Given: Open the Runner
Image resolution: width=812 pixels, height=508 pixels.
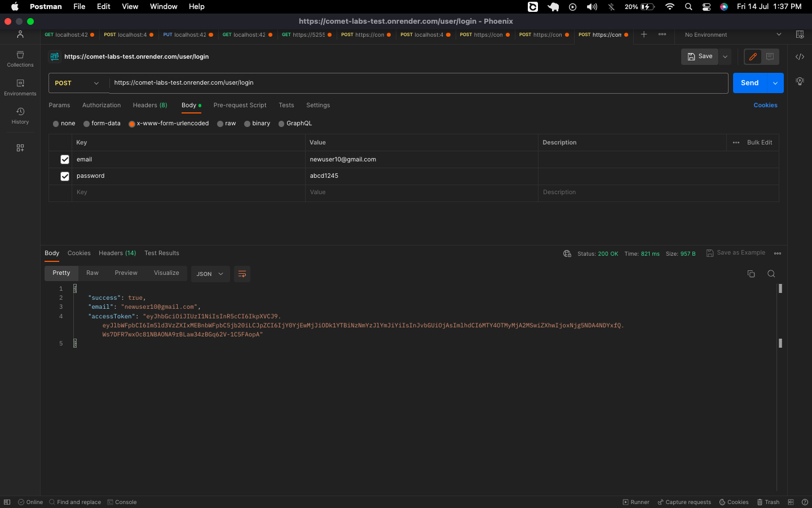Looking at the screenshot, I should point(636,502).
